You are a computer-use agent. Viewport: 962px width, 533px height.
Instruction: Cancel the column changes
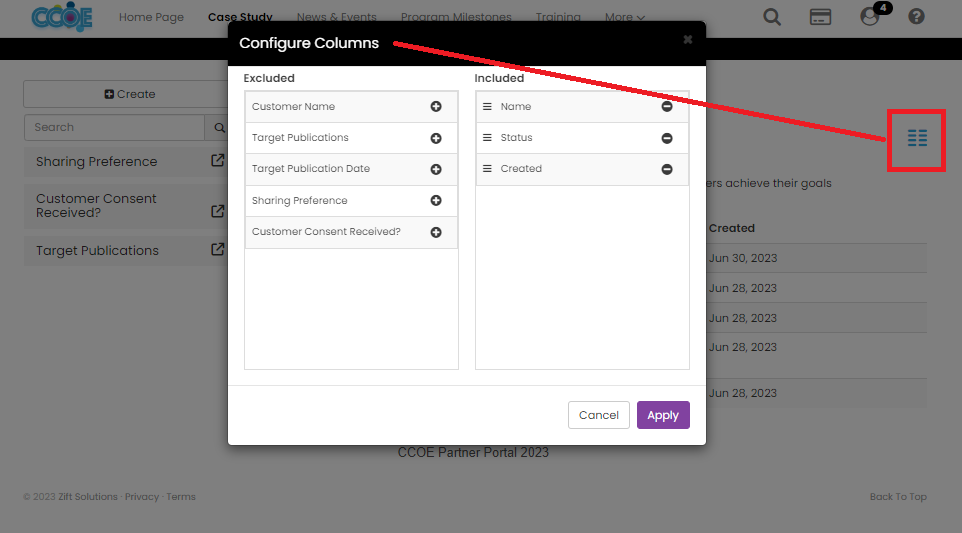pyautogui.click(x=598, y=415)
